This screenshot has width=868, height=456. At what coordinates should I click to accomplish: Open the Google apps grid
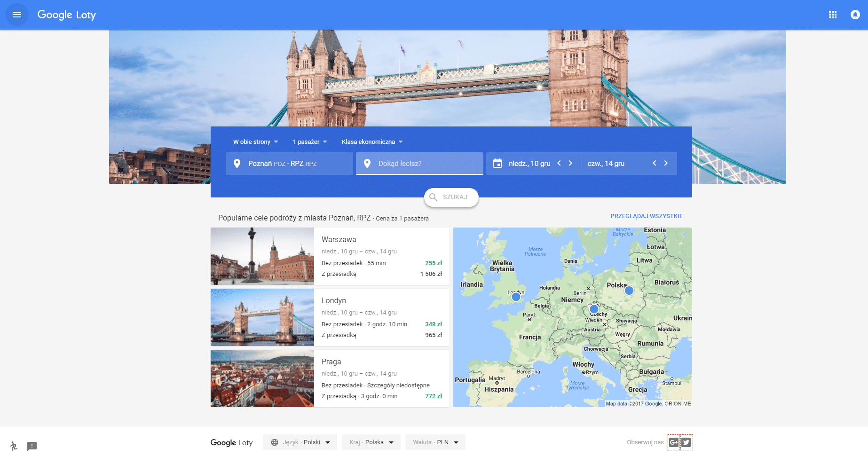[833, 15]
